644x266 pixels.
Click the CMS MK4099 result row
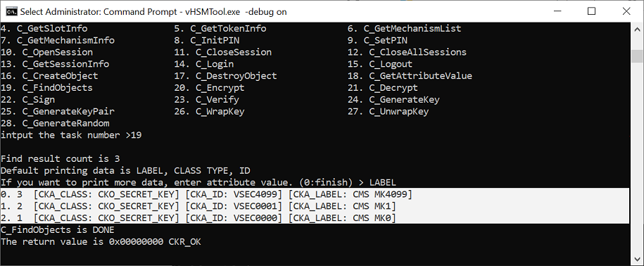[207, 194]
